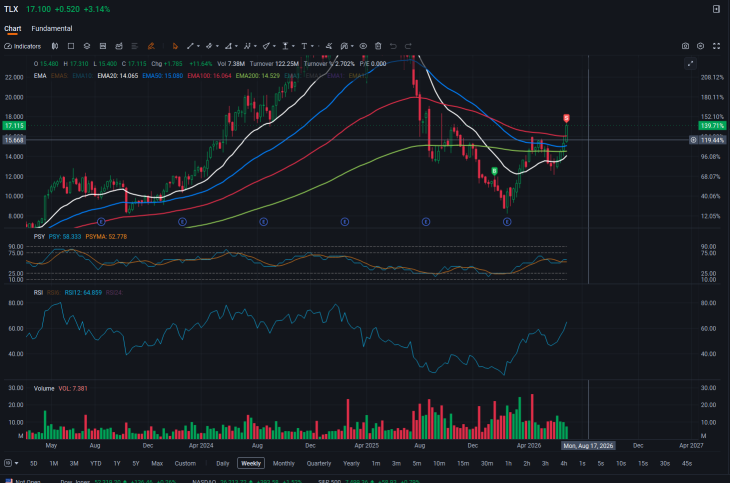730x483 pixels.
Task: Enter fullscreen chart mode icon
Action: (716, 46)
